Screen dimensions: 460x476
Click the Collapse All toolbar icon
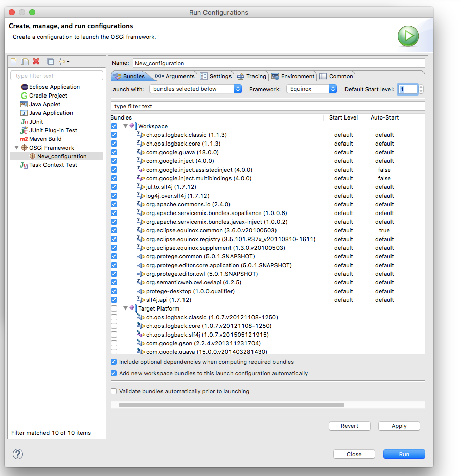click(x=51, y=62)
